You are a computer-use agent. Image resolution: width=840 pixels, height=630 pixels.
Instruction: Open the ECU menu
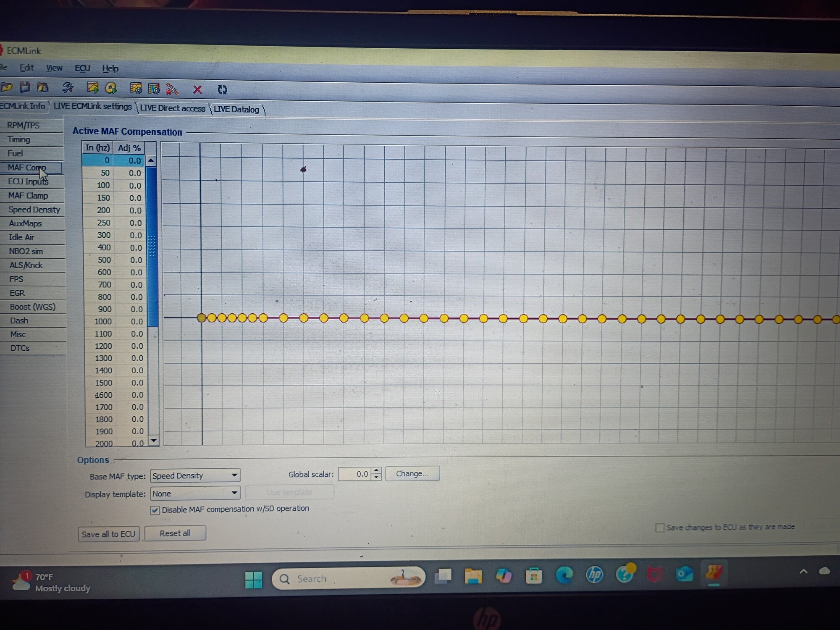pyautogui.click(x=82, y=68)
